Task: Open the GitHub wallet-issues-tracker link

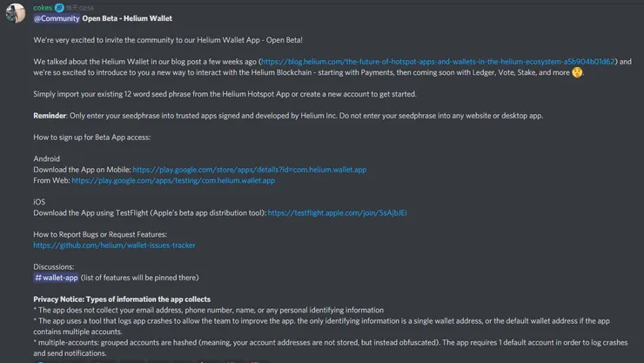Action: pyautogui.click(x=114, y=245)
